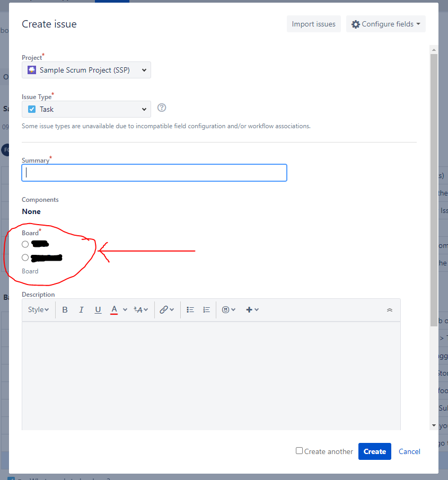Screen dimensions: 448x480
Task: Insert a bullet list in the description
Action: (190, 309)
